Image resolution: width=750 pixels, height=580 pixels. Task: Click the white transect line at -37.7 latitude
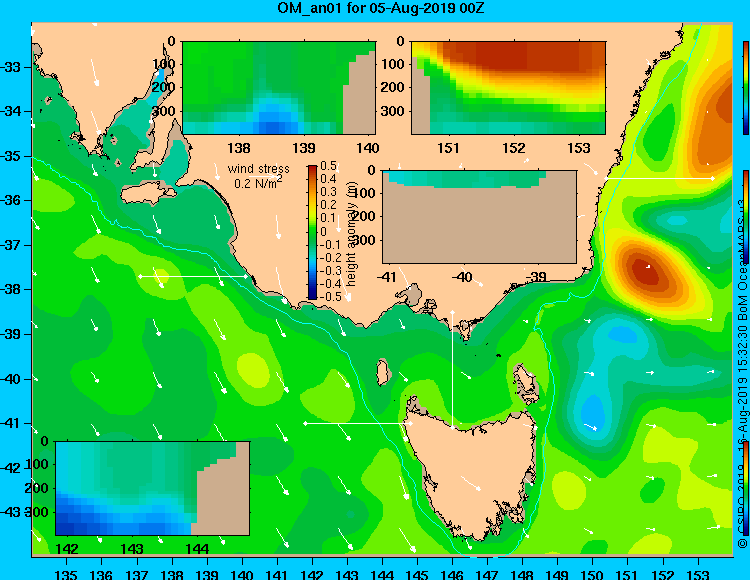[x=192, y=276]
